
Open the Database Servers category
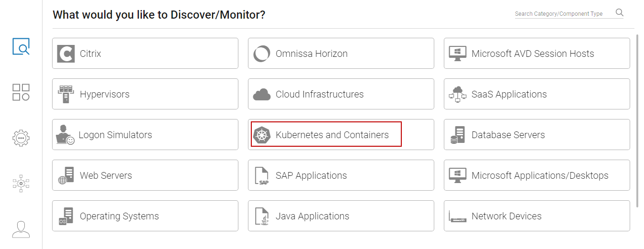pyautogui.click(x=537, y=135)
